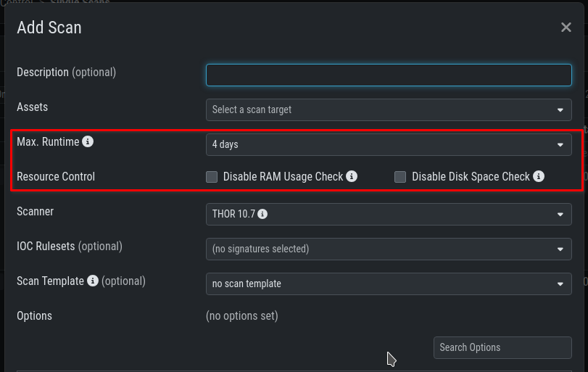
Task: Click the Scan Template info icon
Action: coord(93,281)
